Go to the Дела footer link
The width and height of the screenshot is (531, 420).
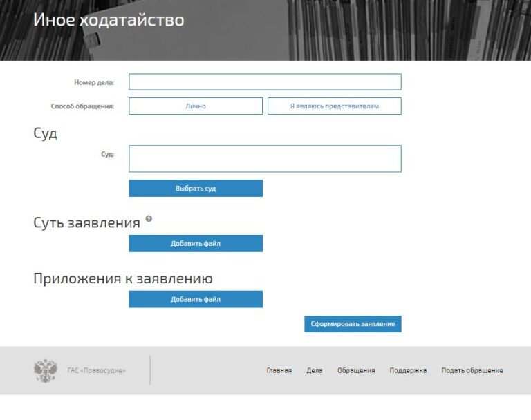(x=315, y=371)
